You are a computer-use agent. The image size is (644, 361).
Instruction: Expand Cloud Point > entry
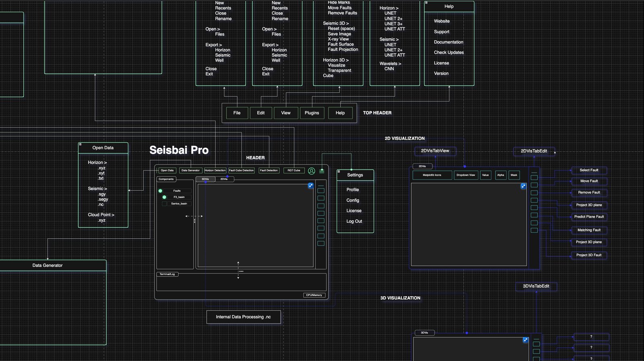pyautogui.click(x=101, y=215)
